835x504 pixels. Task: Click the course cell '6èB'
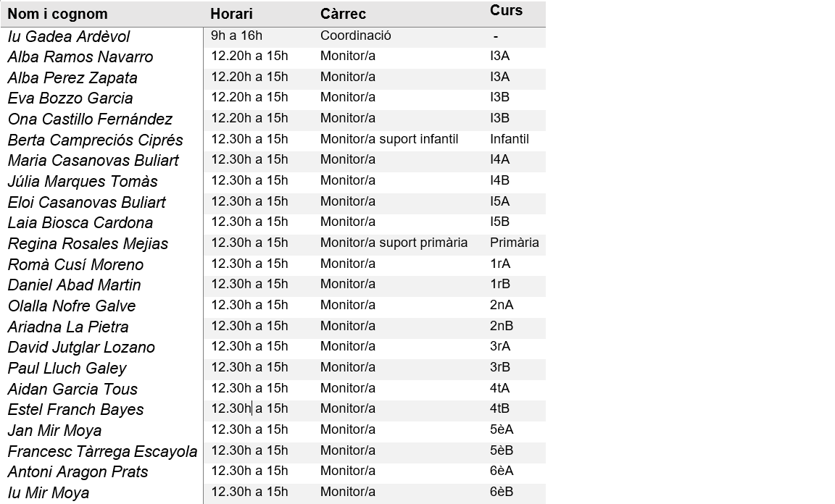point(502,492)
